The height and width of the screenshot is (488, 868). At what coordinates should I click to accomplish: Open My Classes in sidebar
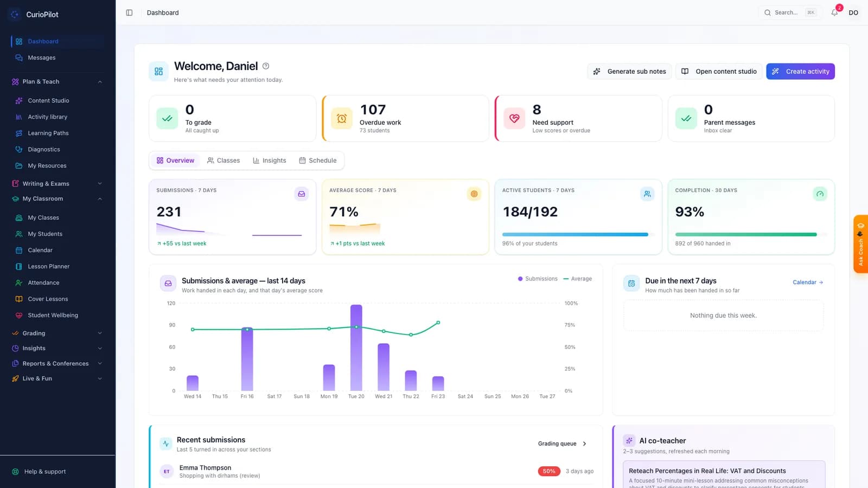(58, 217)
